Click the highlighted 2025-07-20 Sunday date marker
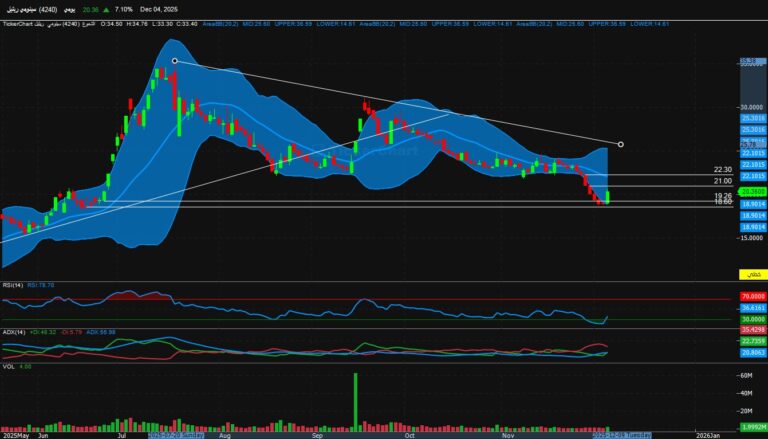 pyautogui.click(x=177, y=435)
